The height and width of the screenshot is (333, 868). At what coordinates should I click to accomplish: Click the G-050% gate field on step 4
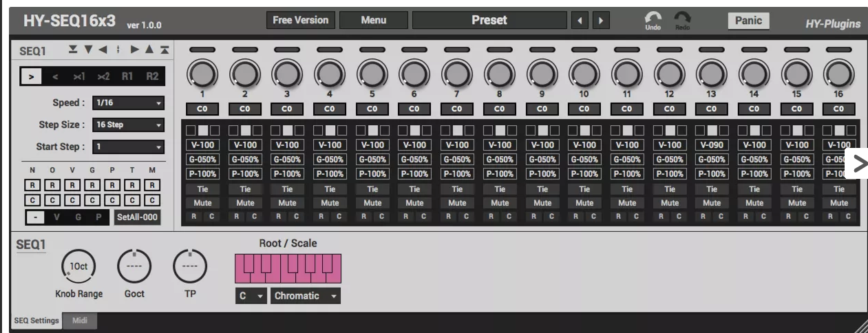(x=330, y=159)
